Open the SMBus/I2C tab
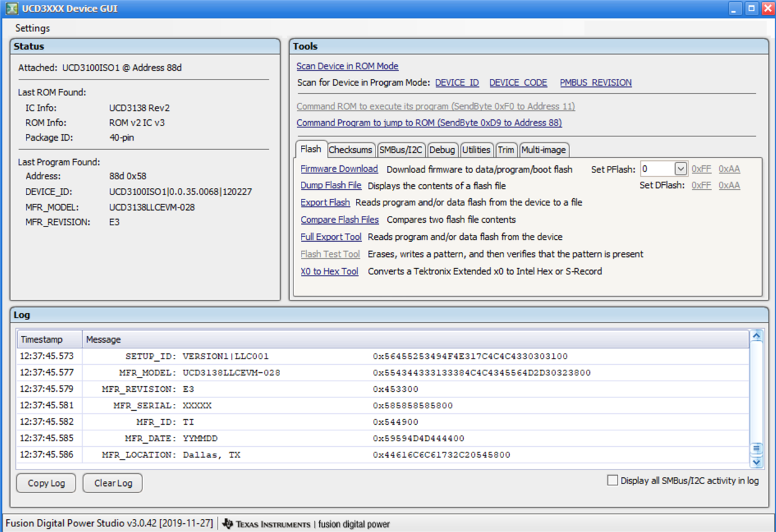 click(x=401, y=150)
